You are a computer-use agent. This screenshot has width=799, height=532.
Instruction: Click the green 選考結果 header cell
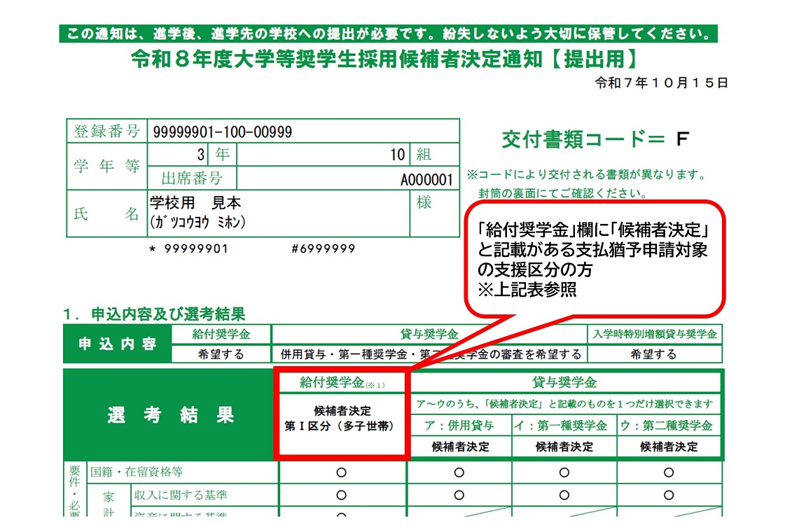pos(170,415)
